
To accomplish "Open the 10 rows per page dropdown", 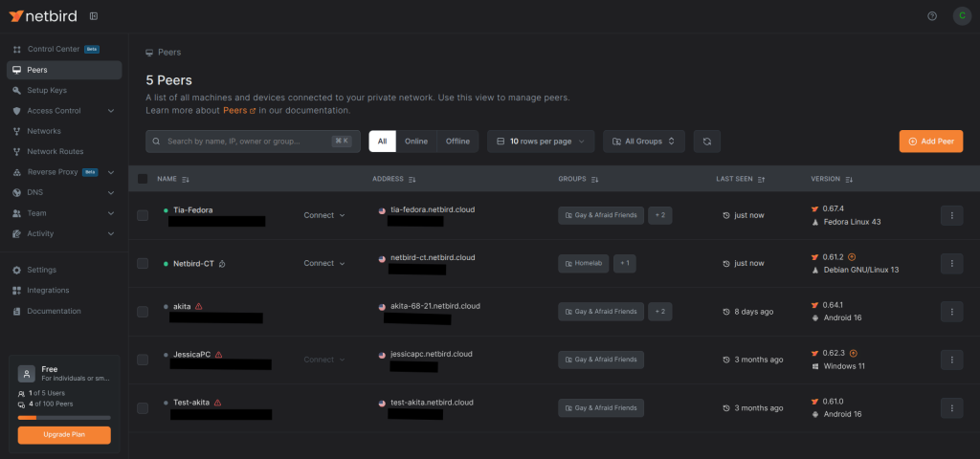I will 541,142.
